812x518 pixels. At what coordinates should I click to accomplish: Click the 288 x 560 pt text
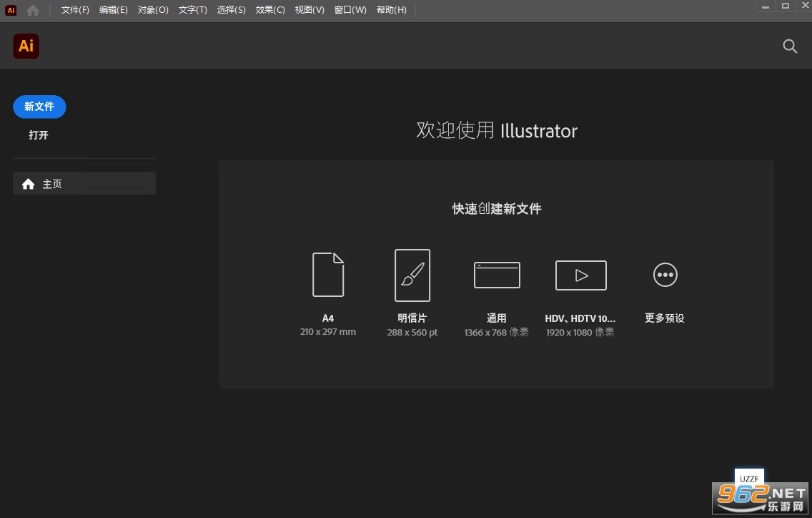coord(412,333)
